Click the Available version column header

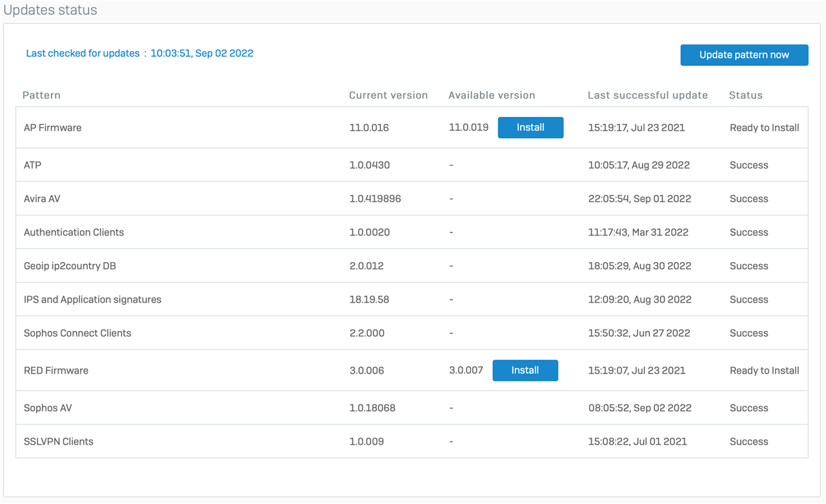[x=492, y=95]
